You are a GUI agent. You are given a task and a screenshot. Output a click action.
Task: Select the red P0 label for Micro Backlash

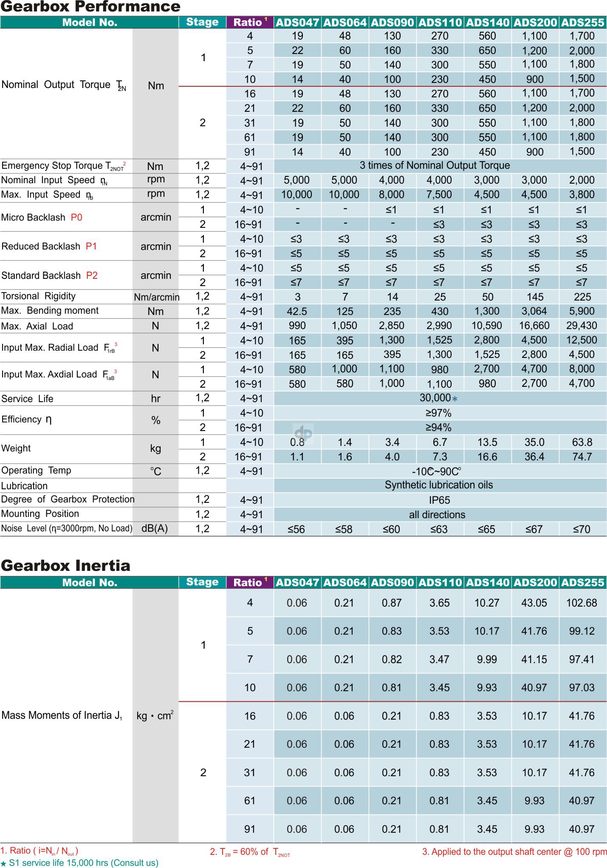pos(76,217)
